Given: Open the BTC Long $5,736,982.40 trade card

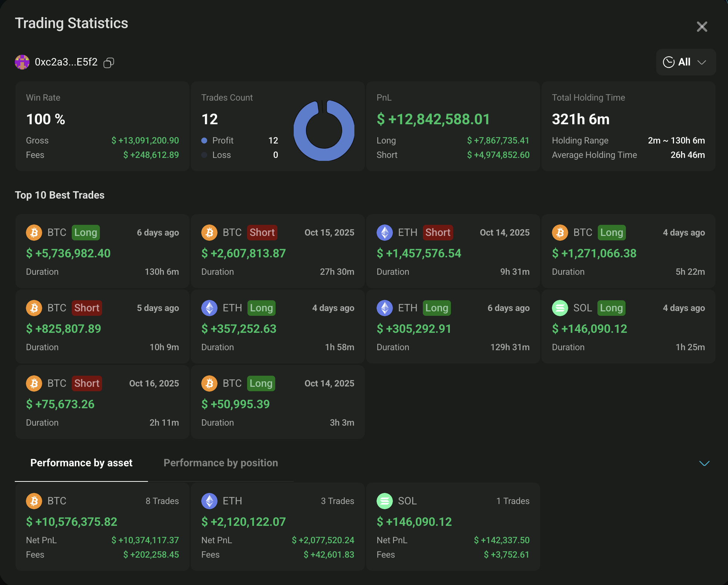Looking at the screenshot, I should [x=102, y=251].
